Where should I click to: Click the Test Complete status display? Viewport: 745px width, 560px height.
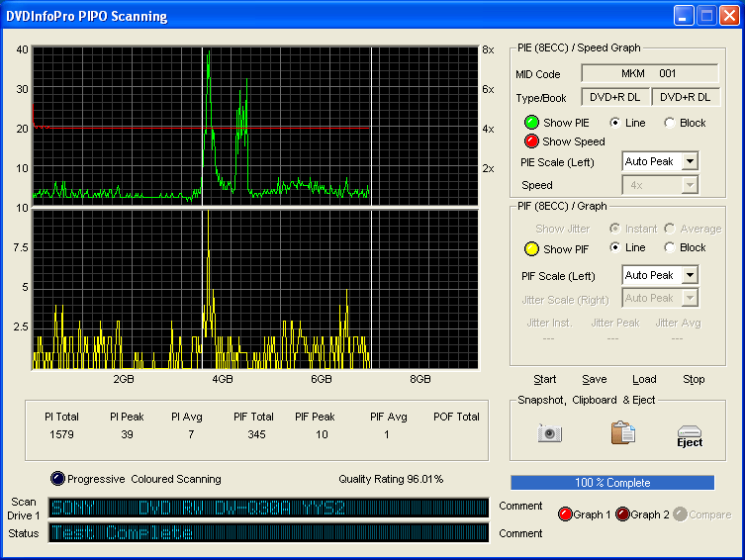(x=268, y=532)
